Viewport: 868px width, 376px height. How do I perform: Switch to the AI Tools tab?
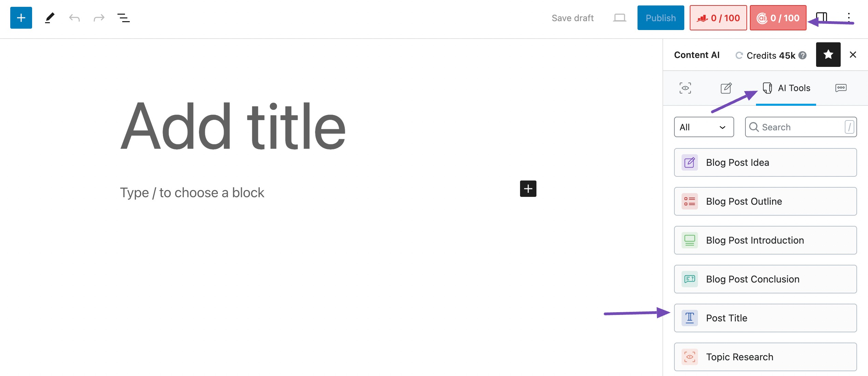tap(786, 88)
